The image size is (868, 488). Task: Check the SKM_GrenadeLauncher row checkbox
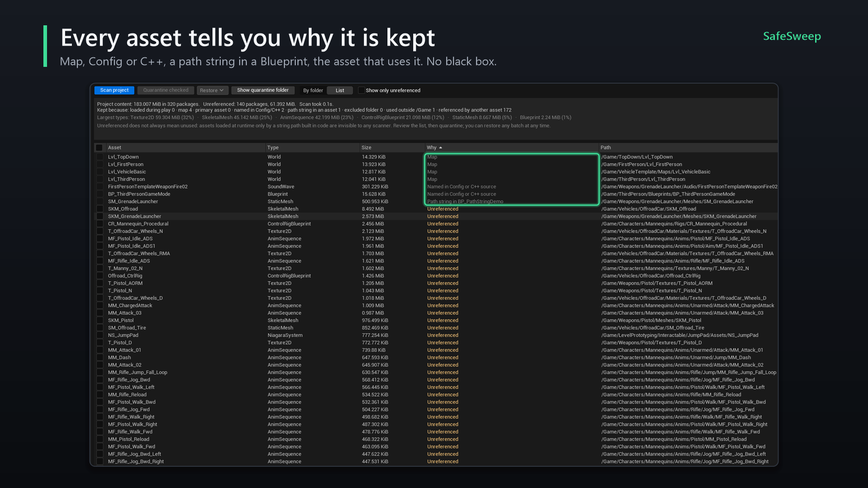[x=100, y=216]
